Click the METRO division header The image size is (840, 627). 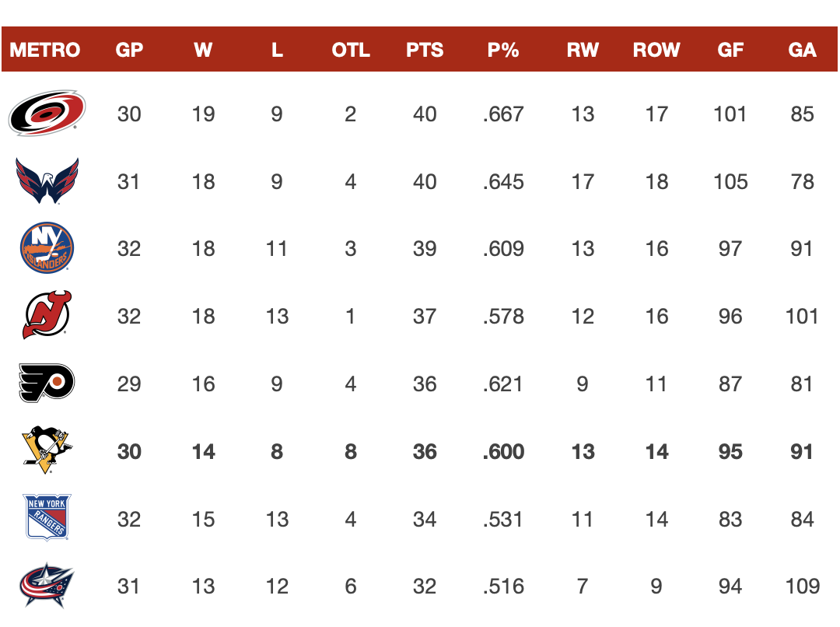click(x=45, y=50)
